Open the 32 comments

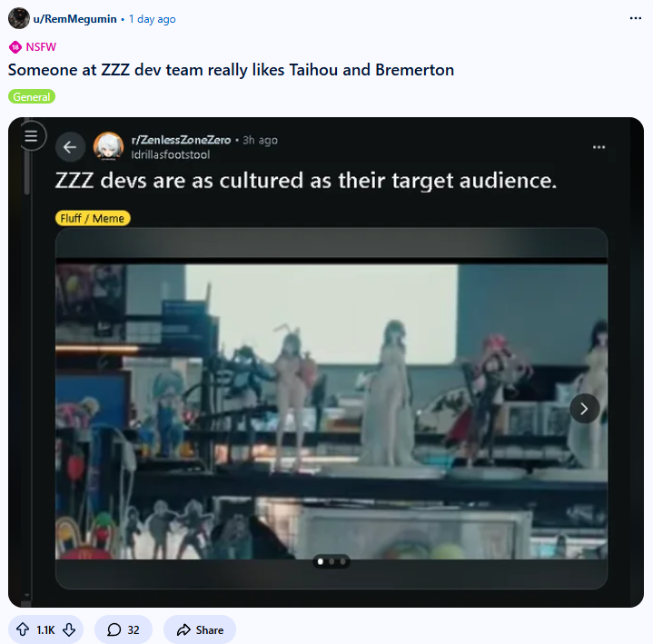tap(124, 629)
